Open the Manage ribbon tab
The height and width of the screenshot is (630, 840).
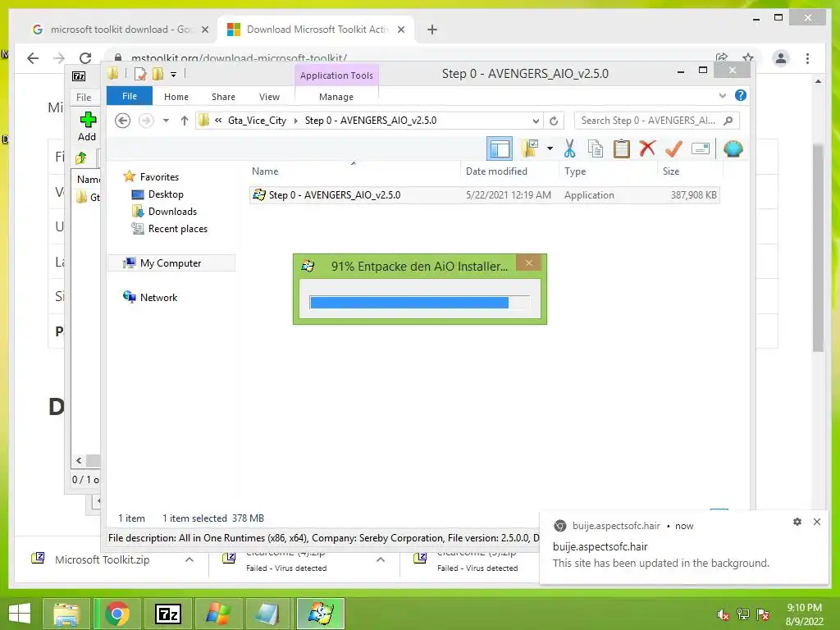[336, 97]
